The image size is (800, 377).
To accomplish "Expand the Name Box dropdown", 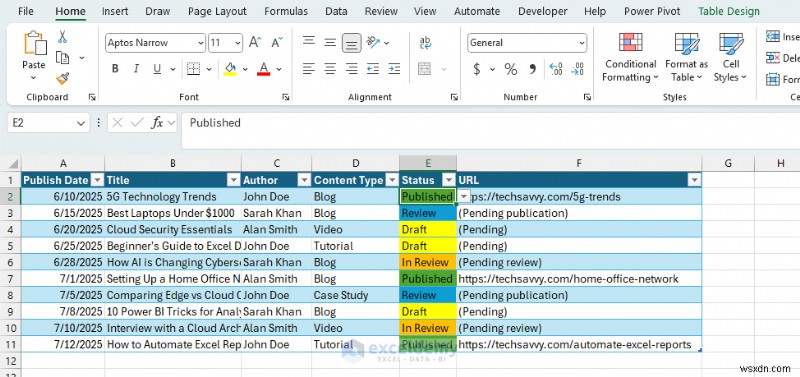I will point(81,123).
